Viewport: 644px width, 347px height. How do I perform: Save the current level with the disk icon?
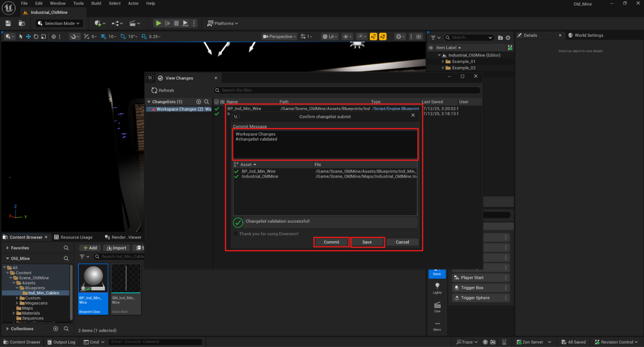[x=8, y=23]
